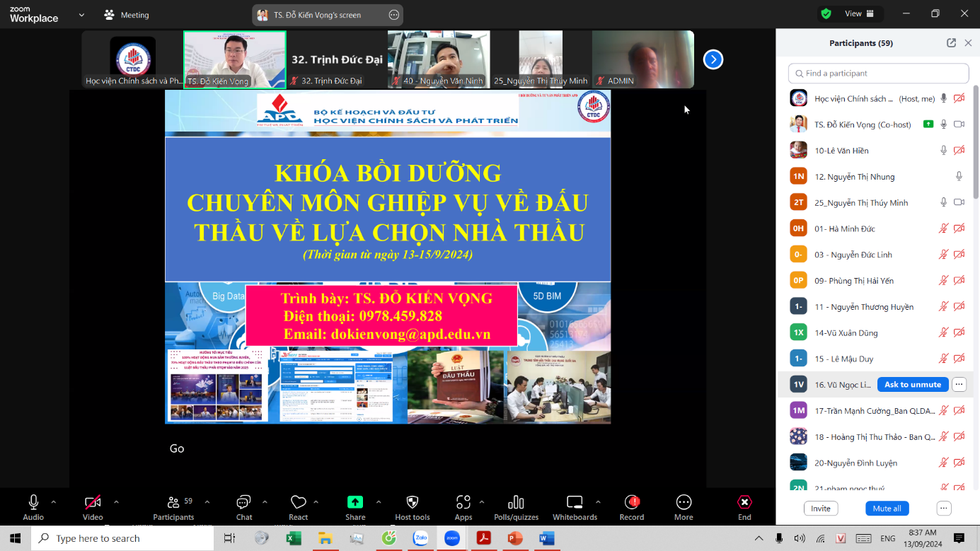Pop out the Participants panel
Screen dimensions: 980x551
(x=951, y=43)
